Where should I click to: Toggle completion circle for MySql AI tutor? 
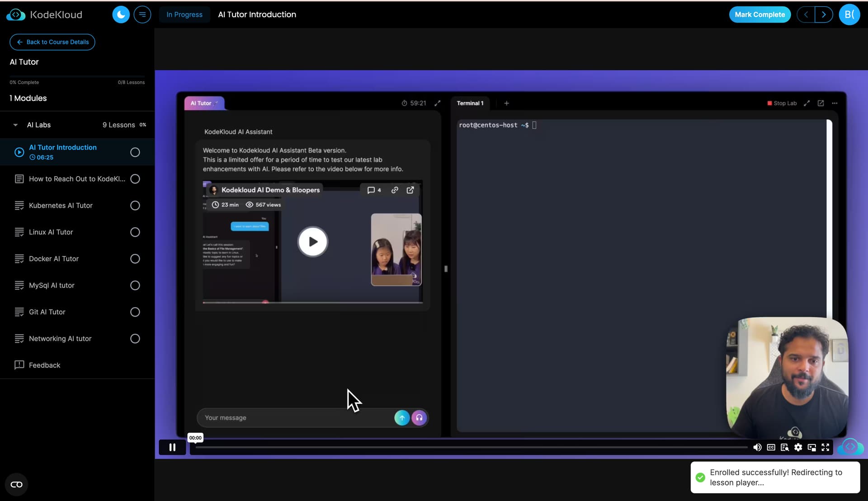pyautogui.click(x=135, y=286)
